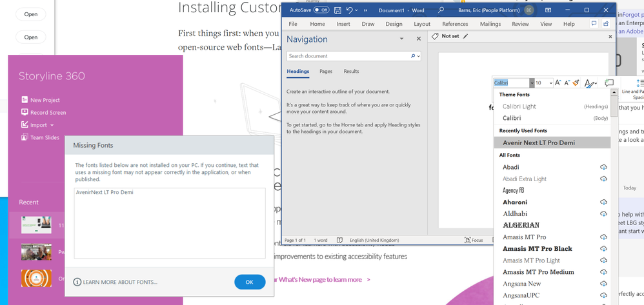Click New Project in Storyline 360
Screen dimensions: 644x305
point(40,100)
